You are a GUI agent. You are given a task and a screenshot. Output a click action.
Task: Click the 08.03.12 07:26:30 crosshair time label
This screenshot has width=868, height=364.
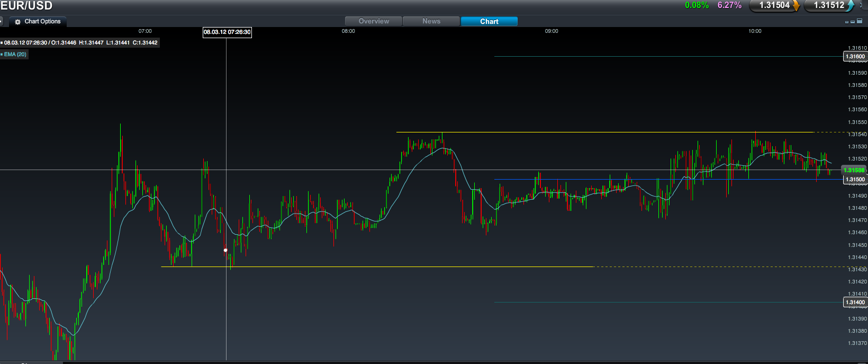227,32
